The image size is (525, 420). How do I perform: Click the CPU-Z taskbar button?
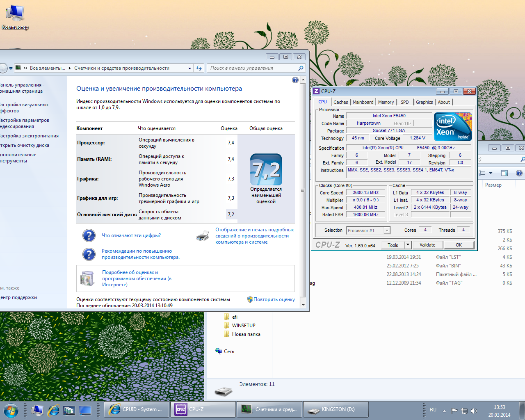[x=203, y=409]
